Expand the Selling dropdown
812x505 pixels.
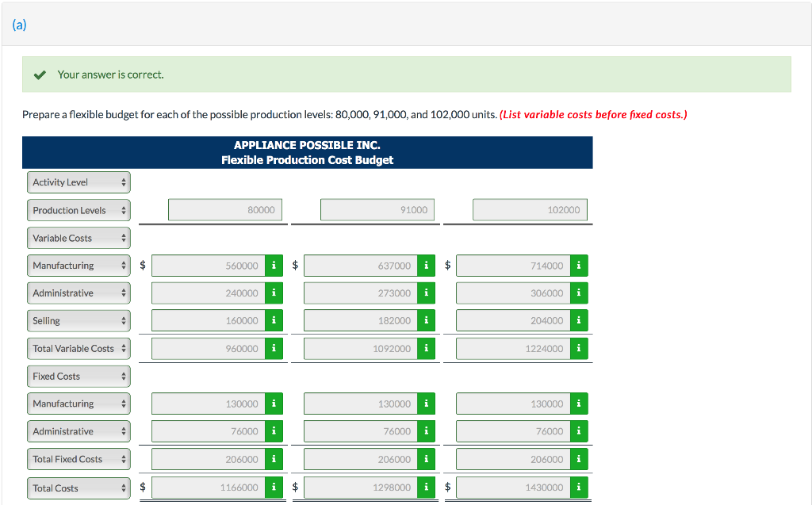[x=79, y=320]
